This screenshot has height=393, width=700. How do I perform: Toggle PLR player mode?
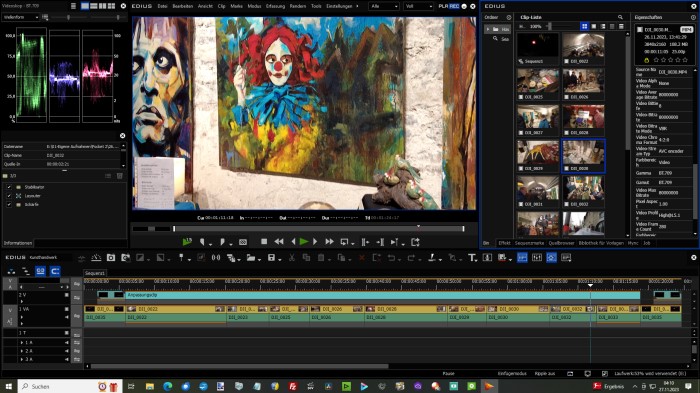click(x=443, y=6)
